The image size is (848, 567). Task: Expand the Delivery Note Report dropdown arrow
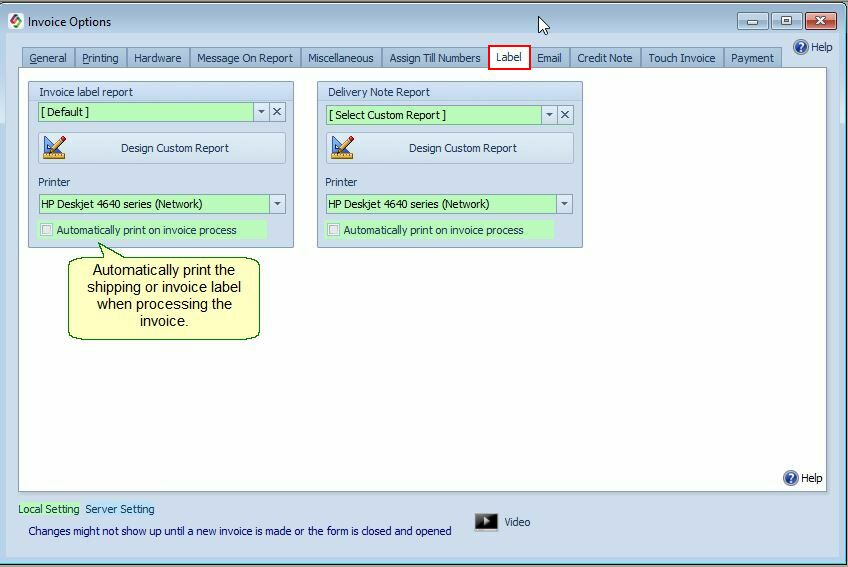pyautogui.click(x=549, y=115)
